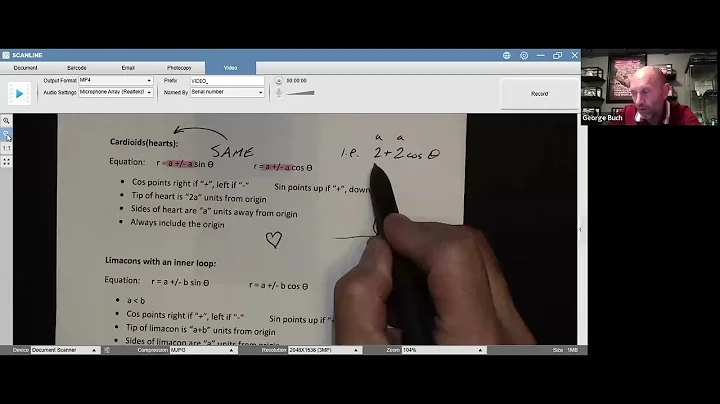Restore down the SCANLINE window

(557, 55)
